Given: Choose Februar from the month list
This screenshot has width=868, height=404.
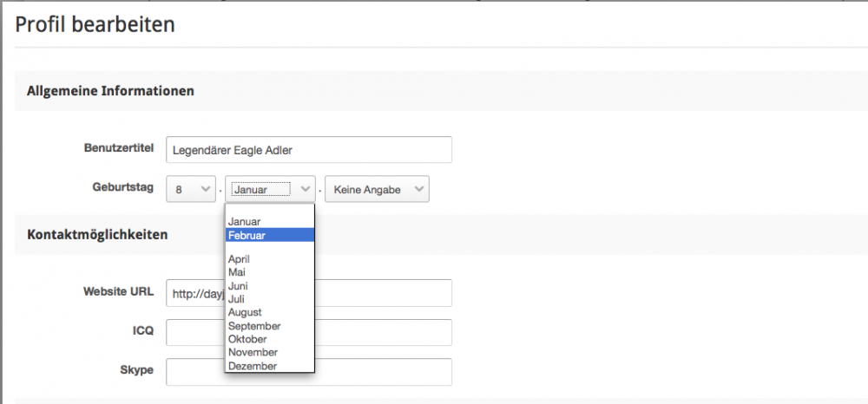Looking at the screenshot, I should (269, 235).
